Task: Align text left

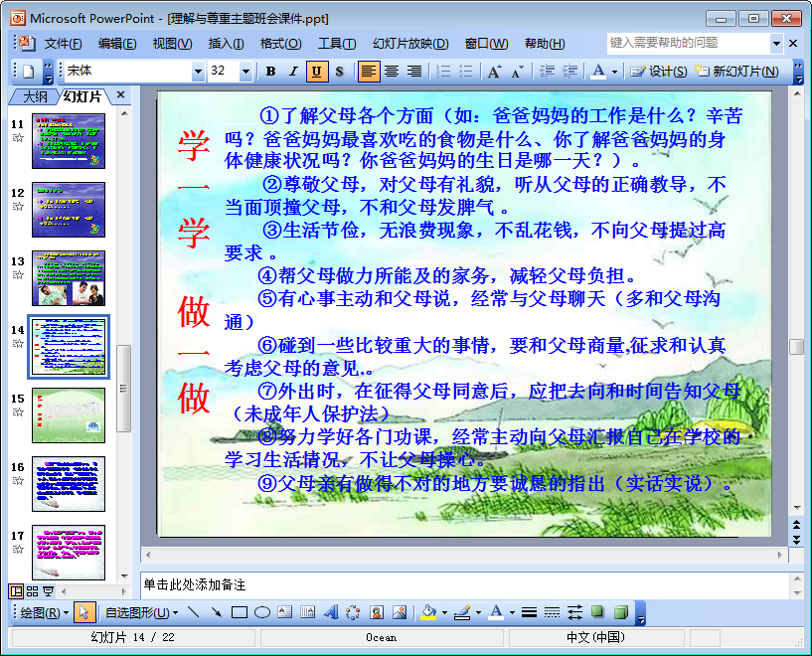Action: coord(368,72)
